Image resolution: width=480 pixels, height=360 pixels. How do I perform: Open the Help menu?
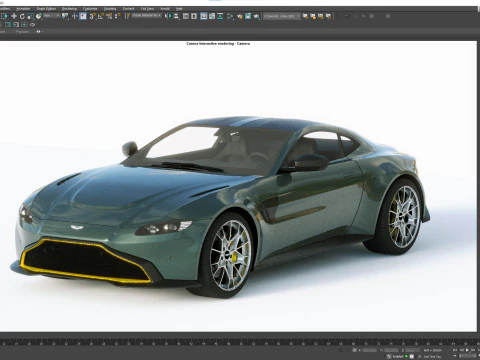coord(179,9)
